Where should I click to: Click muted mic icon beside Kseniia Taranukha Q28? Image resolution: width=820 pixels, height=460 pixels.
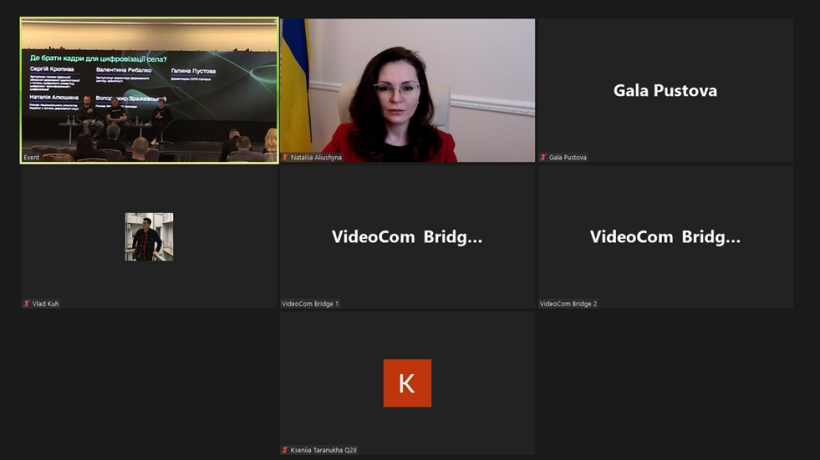[285, 450]
